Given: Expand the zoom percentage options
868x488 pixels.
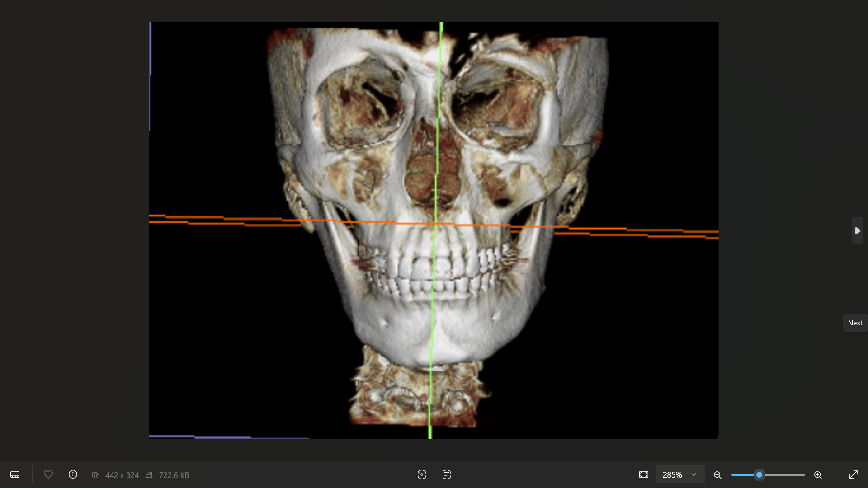Looking at the screenshot, I should [x=694, y=474].
